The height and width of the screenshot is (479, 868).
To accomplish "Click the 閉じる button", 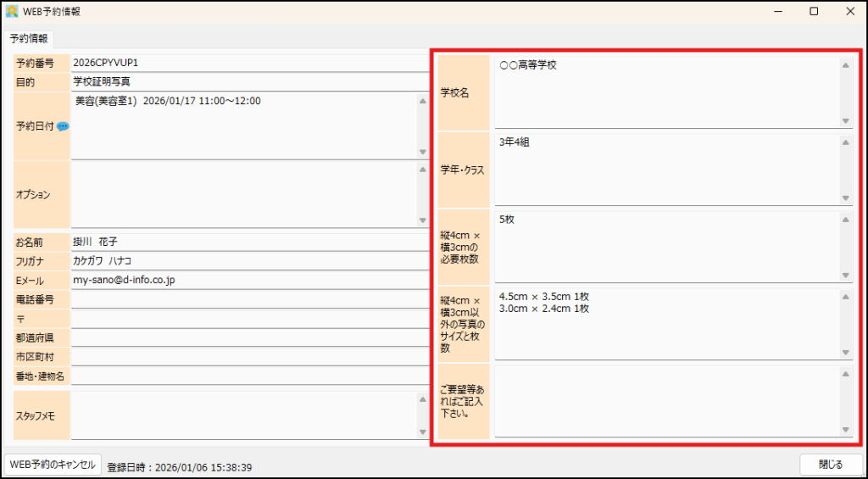I will click(x=830, y=465).
